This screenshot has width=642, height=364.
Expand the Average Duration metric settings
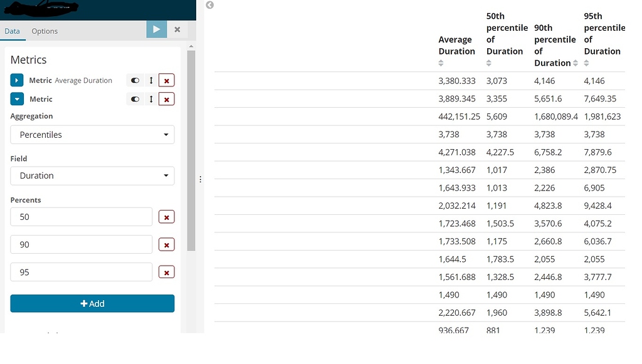tap(17, 80)
